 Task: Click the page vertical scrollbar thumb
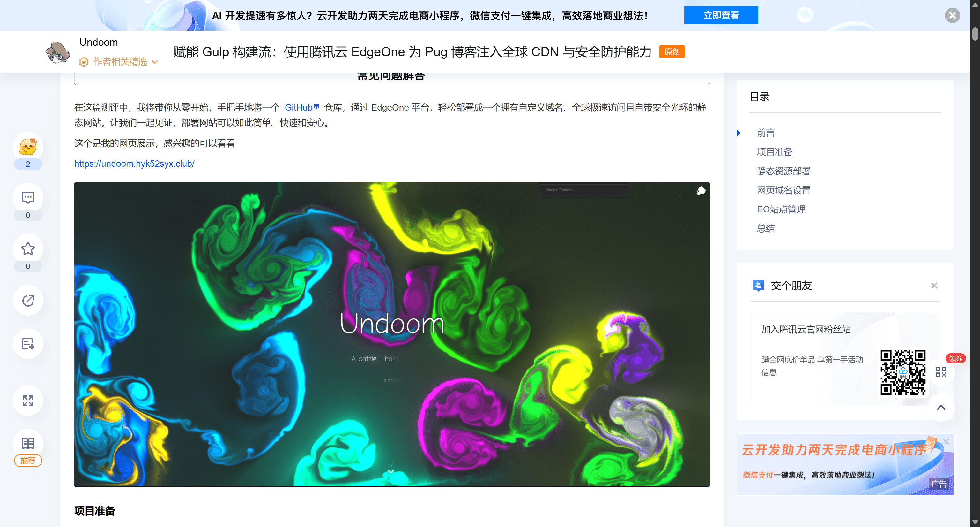click(x=975, y=34)
